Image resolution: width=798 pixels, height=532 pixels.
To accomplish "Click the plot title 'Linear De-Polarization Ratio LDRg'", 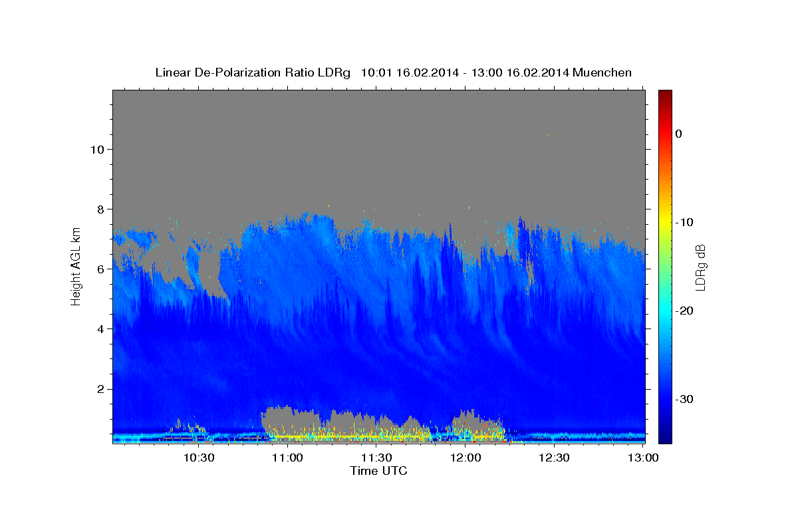I will (252, 72).
